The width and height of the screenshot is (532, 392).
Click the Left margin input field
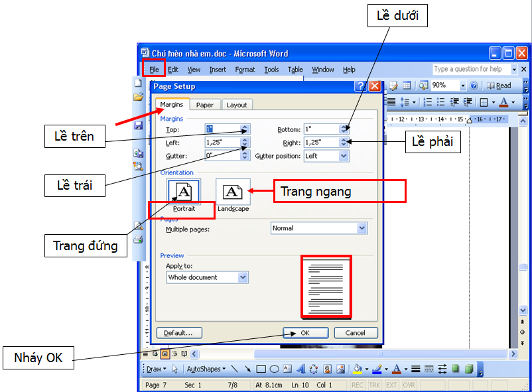click(223, 143)
